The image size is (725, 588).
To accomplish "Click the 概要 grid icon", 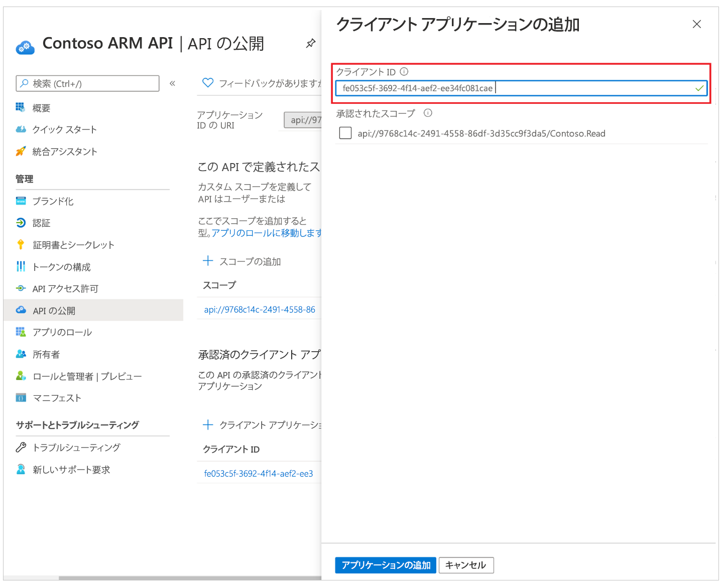I will [x=21, y=107].
